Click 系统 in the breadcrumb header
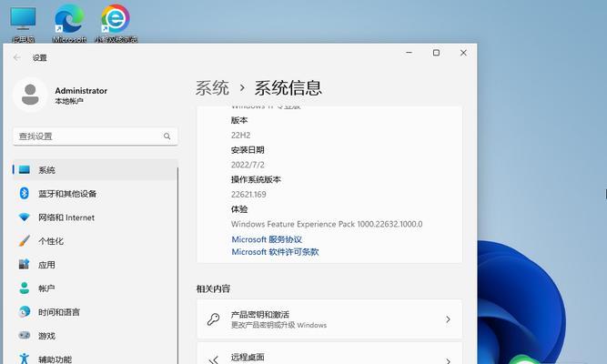The width and height of the screenshot is (607, 364). tap(212, 88)
